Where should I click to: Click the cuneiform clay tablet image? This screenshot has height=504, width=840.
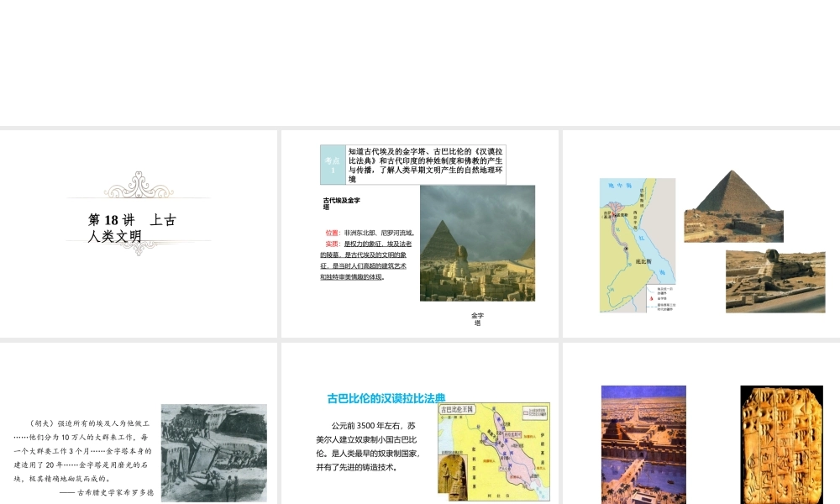coord(781,444)
